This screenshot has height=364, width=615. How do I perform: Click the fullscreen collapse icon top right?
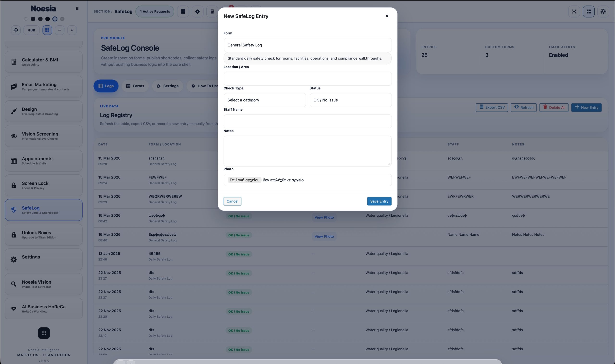tap(574, 12)
